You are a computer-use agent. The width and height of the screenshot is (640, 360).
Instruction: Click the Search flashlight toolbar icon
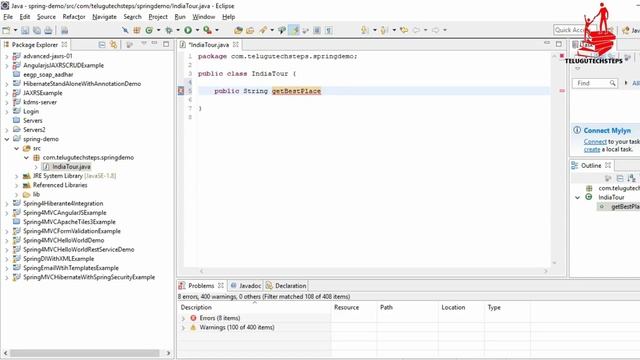click(263, 30)
